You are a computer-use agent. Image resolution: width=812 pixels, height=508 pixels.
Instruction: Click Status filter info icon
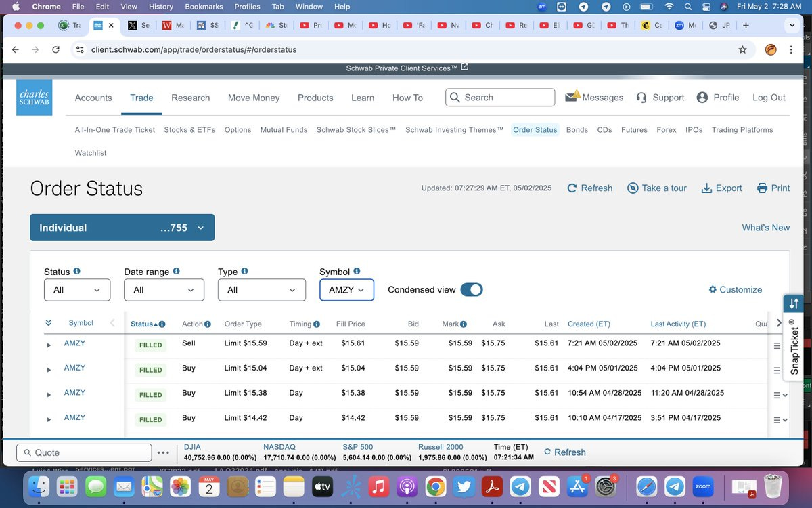[76, 271]
